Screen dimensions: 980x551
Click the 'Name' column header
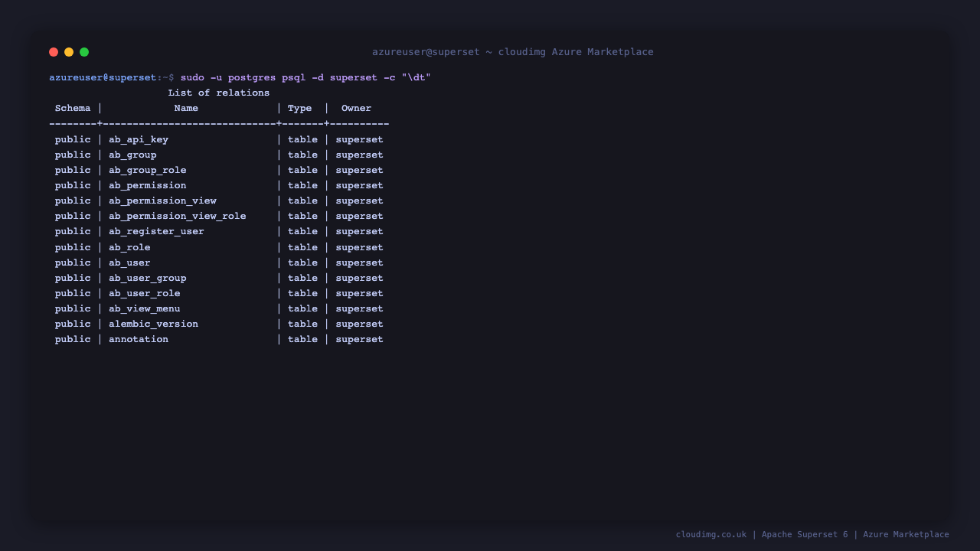pyautogui.click(x=186, y=108)
